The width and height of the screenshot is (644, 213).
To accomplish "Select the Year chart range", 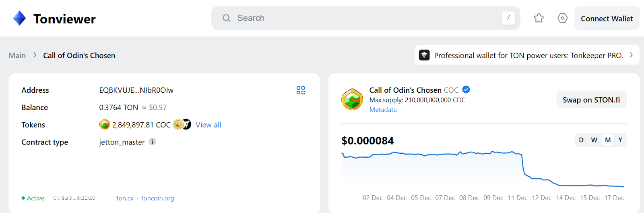I will pyautogui.click(x=620, y=140).
